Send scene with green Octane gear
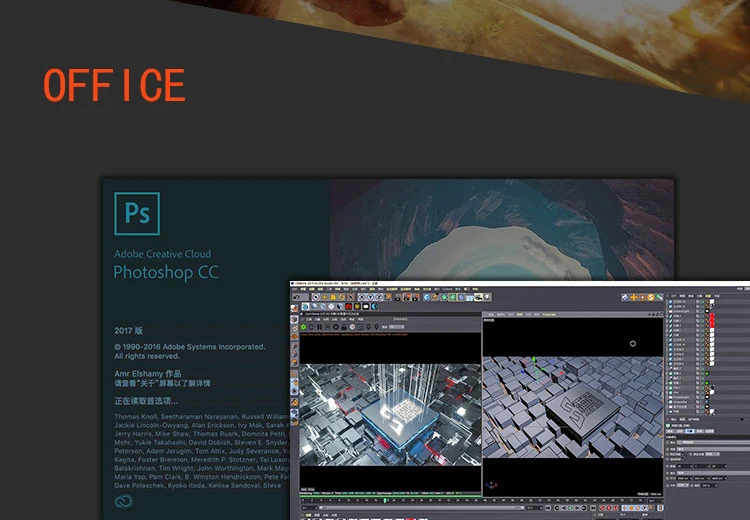The height and width of the screenshot is (520, 750). (x=303, y=327)
